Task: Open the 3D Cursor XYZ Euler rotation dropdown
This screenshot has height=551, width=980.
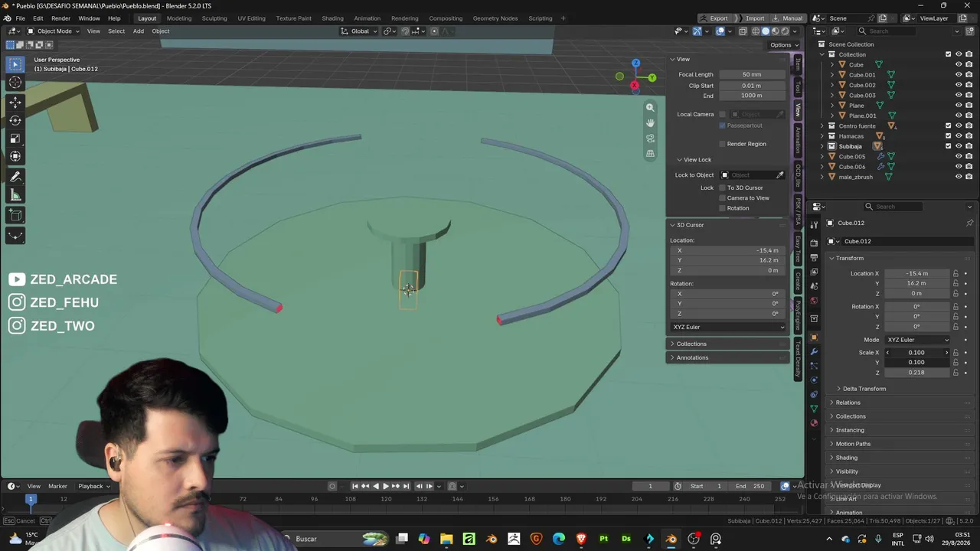Action: pyautogui.click(x=727, y=327)
